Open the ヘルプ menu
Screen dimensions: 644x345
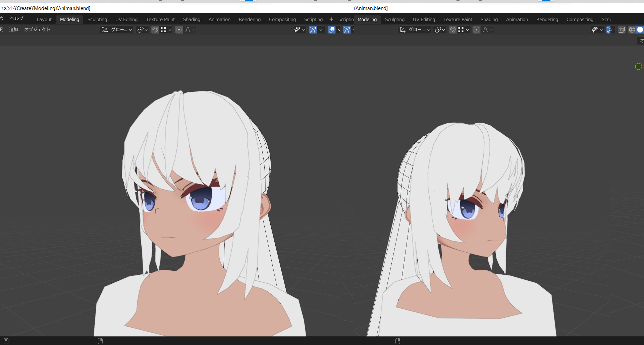coord(17,18)
